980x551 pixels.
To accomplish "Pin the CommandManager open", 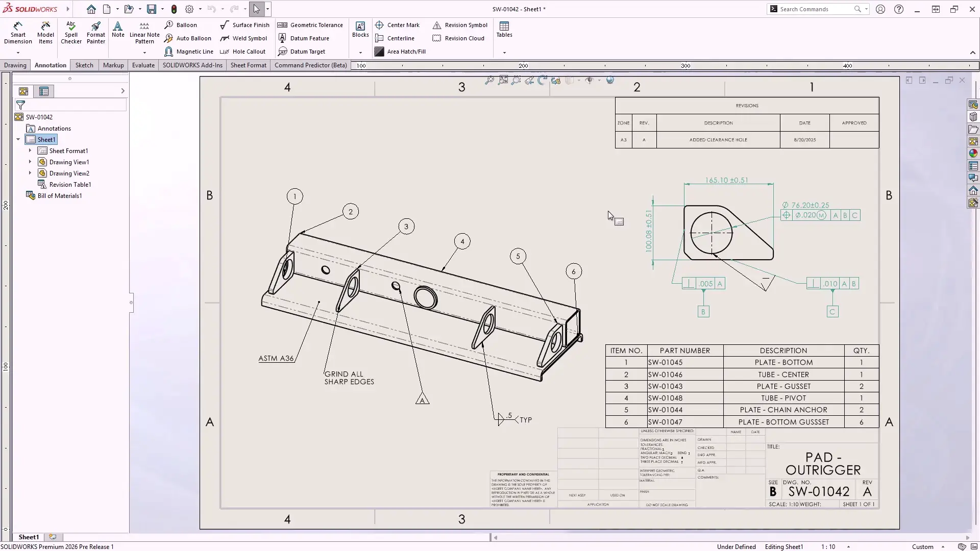I will (x=972, y=52).
